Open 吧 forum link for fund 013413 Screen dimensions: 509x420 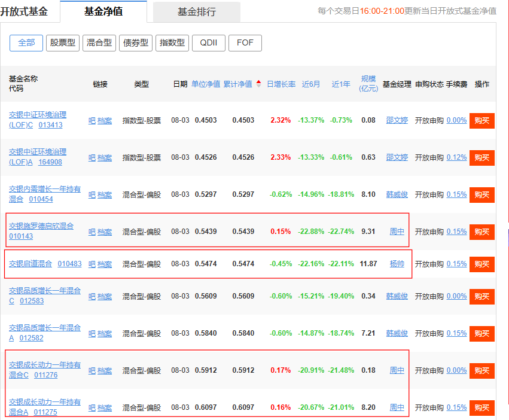click(x=92, y=121)
